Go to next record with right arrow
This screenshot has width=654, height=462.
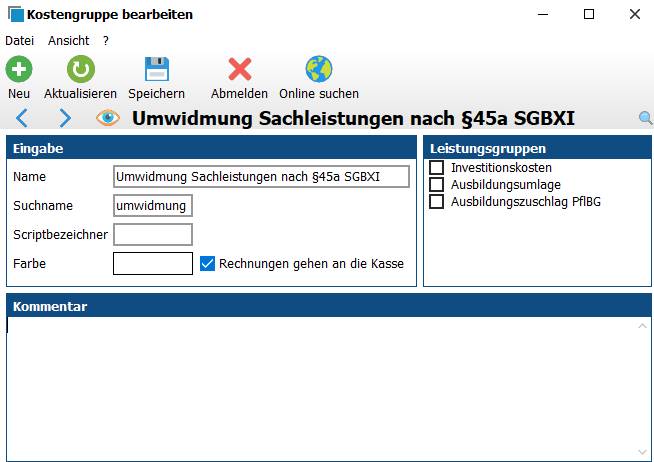pyautogui.click(x=65, y=118)
